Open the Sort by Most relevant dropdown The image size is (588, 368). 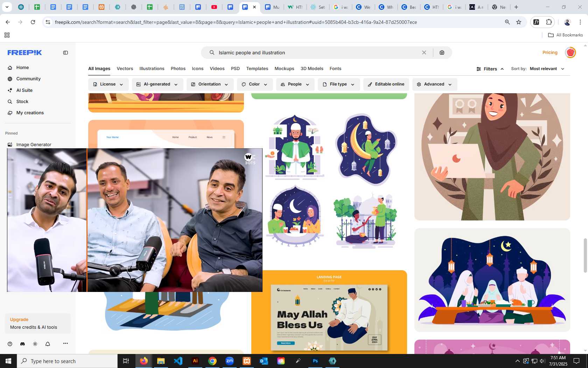tap(547, 69)
